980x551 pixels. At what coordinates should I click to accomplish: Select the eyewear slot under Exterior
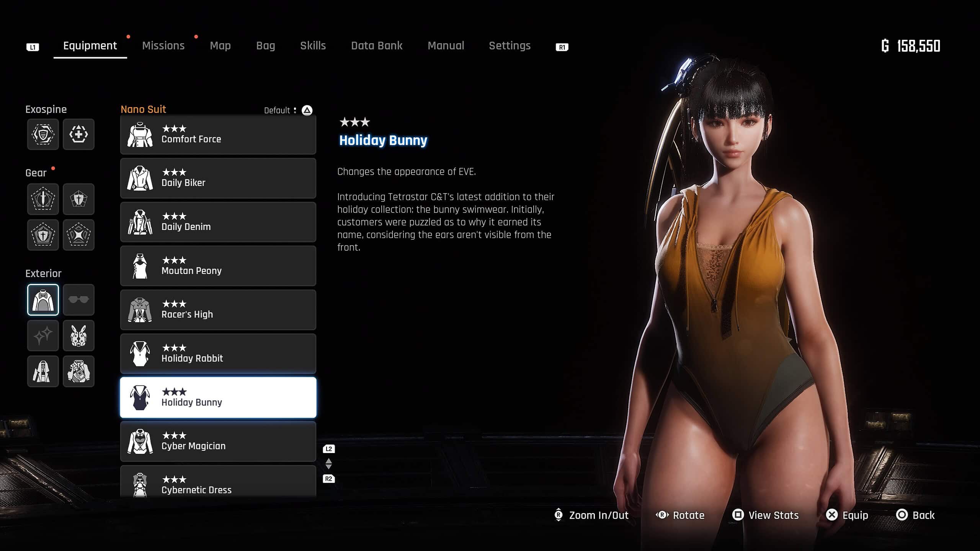click(78, 300)
